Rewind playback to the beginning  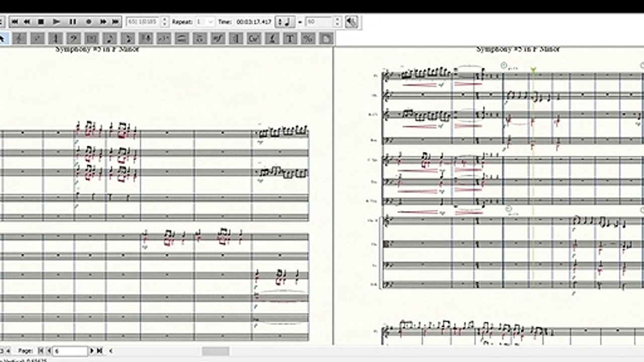(x=15, y=22)
